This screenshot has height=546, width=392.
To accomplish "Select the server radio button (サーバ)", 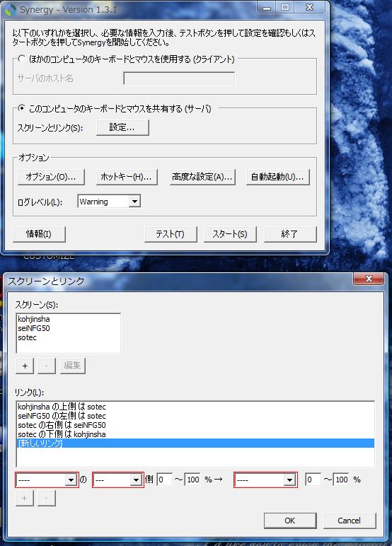I will click(22, 108).
